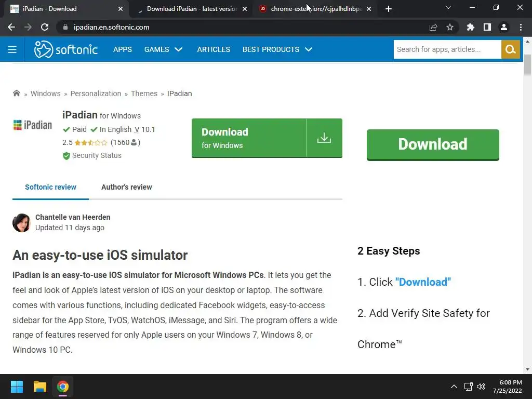
Task: Click heading An easy-to-use iOS simulator
Action: (100, 255)
